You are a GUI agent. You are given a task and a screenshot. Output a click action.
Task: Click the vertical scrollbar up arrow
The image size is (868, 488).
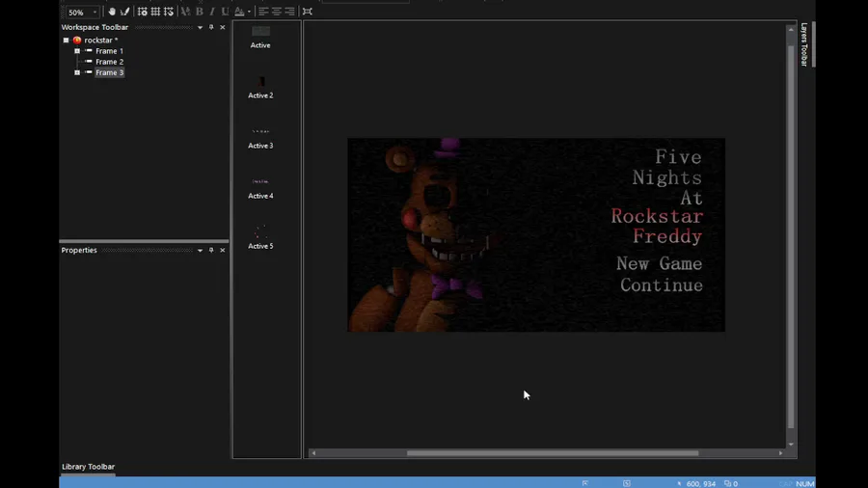click(791, 29)
